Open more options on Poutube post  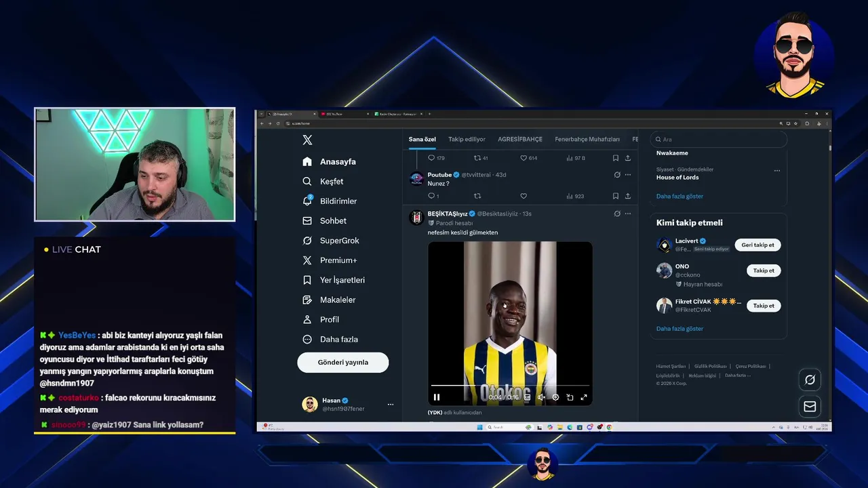click(628, 175)
